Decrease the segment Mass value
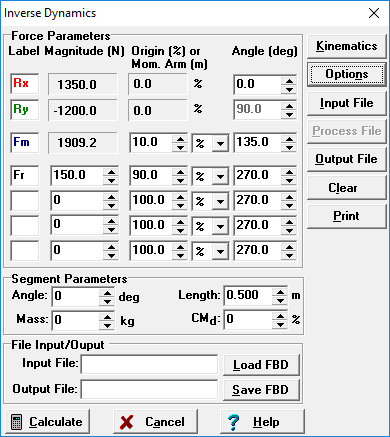This screenshot has width=390, height=437. (107, 325)
